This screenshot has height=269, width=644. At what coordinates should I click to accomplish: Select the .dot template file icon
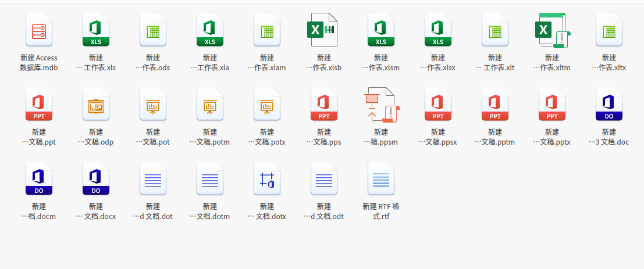tap(153, 178)
